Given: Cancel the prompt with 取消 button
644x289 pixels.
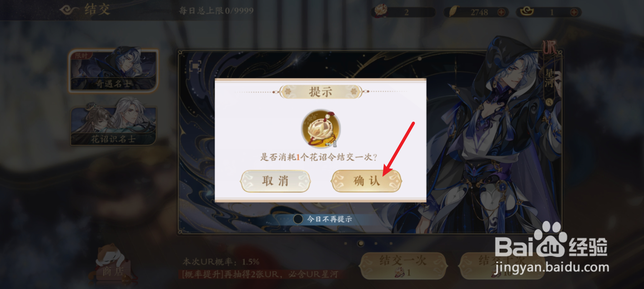Looking at the screenshot, I should coord(276,181).
